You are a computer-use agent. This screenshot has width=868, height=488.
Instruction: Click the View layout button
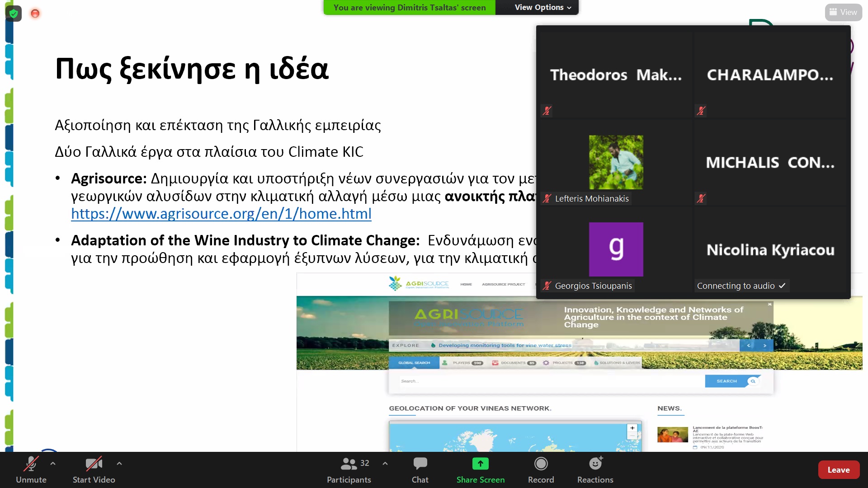coord(843,12)
